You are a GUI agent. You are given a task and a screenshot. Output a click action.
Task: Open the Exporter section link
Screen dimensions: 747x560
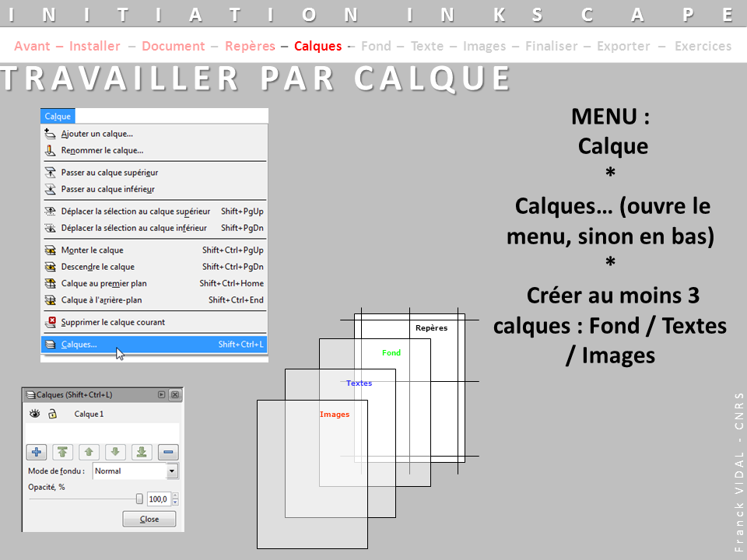click(623, 46)
